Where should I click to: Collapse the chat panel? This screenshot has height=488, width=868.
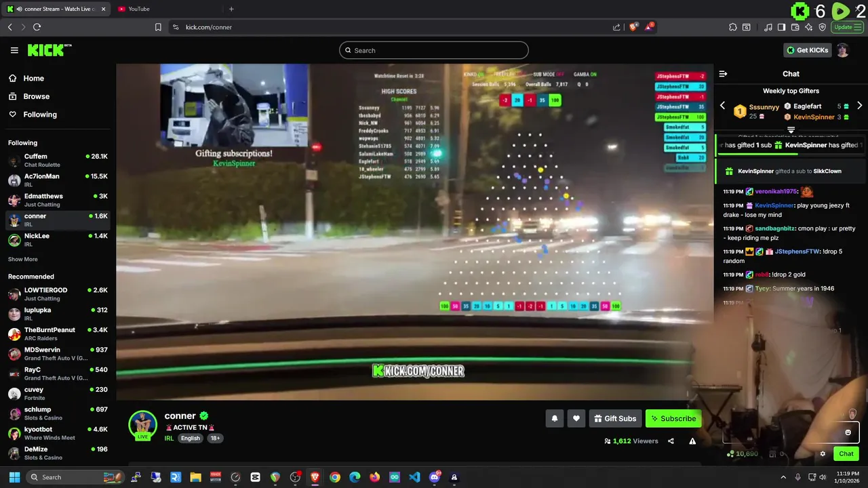(723, 74)
